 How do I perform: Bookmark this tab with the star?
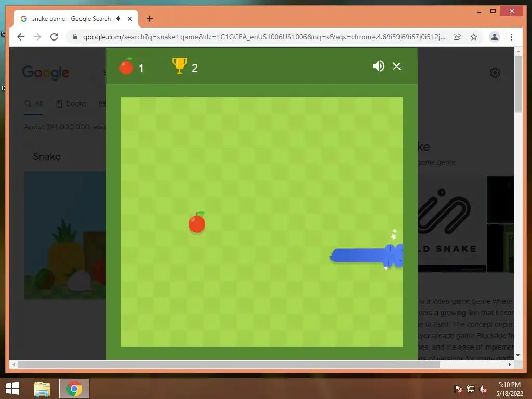[474, 37]
